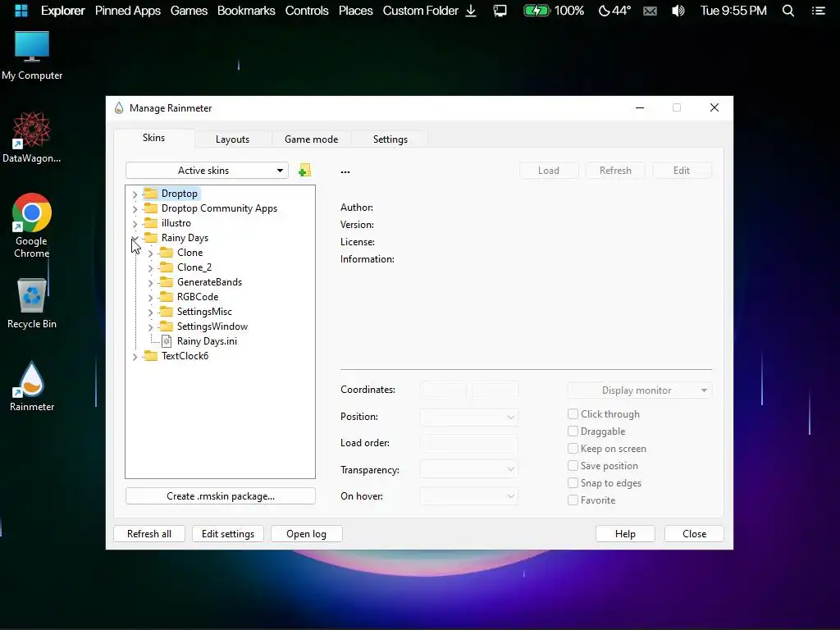Click the Edit settings button
This screenshot has height=630, width=840.
pos(228,533)
